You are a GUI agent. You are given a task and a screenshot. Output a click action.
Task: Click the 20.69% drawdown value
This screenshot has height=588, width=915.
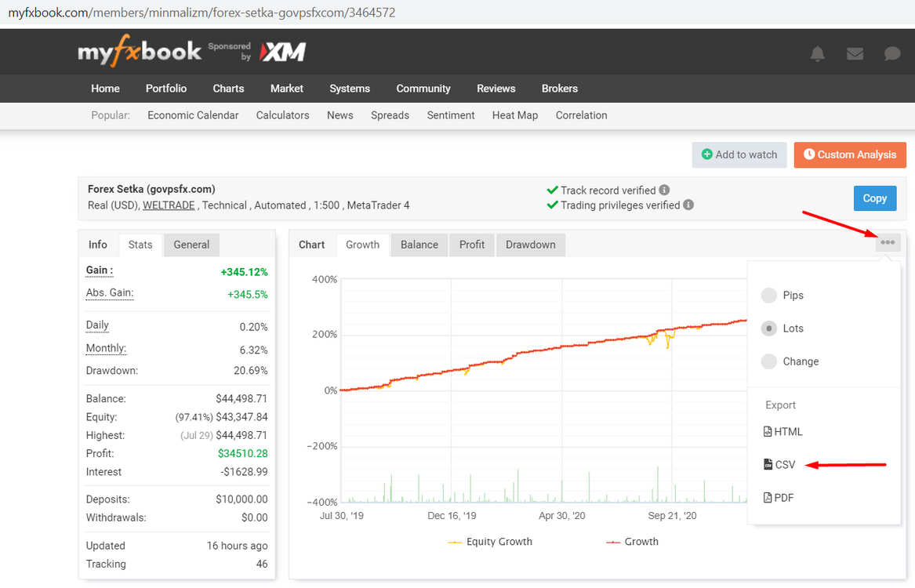click(251, 370)
